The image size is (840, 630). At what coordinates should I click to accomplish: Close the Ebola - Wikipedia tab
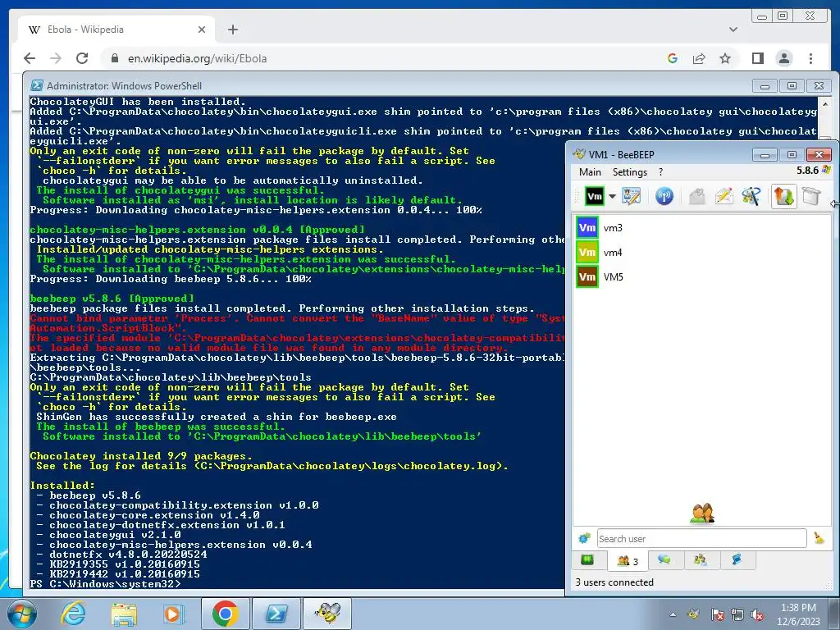[x=202, y=30]
